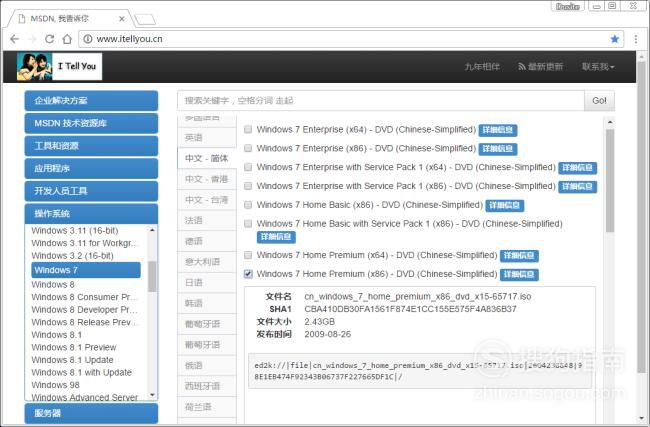The width and height of the screenshot is (650, 427).
Task: Click the I Tell You logo
Action: 59,66
